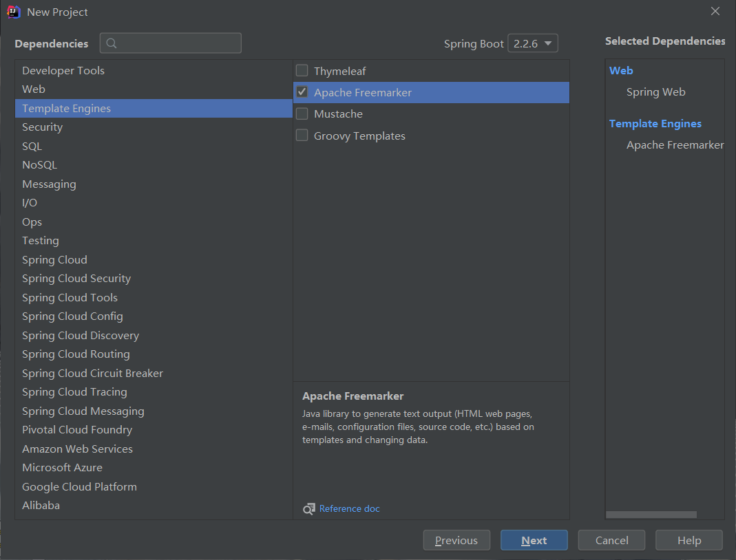736x560 pixels.
Task: Click the Reference doc icon
Action: coord(309,509)
